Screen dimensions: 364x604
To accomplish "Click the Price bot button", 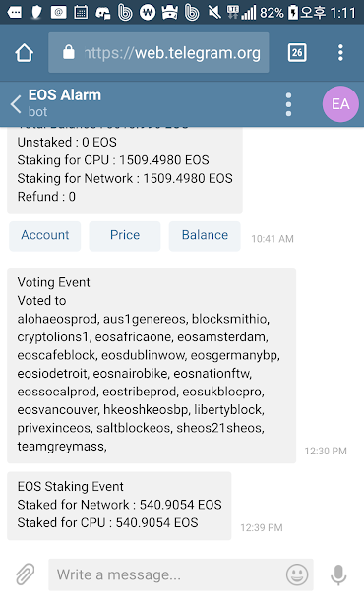I will pos(125,236).
